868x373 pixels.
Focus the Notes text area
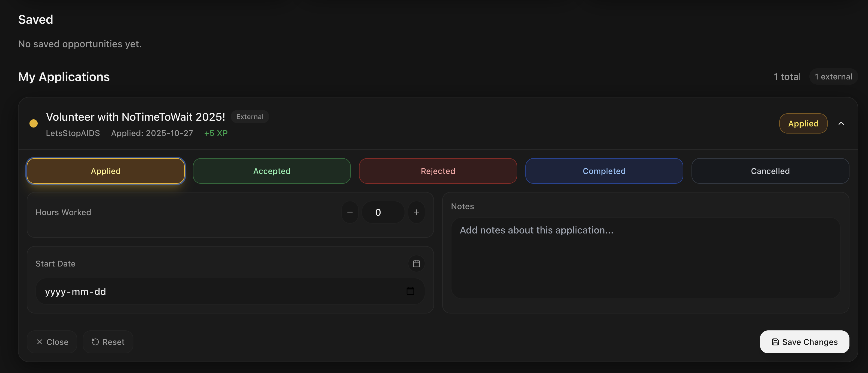pos(645,258)
